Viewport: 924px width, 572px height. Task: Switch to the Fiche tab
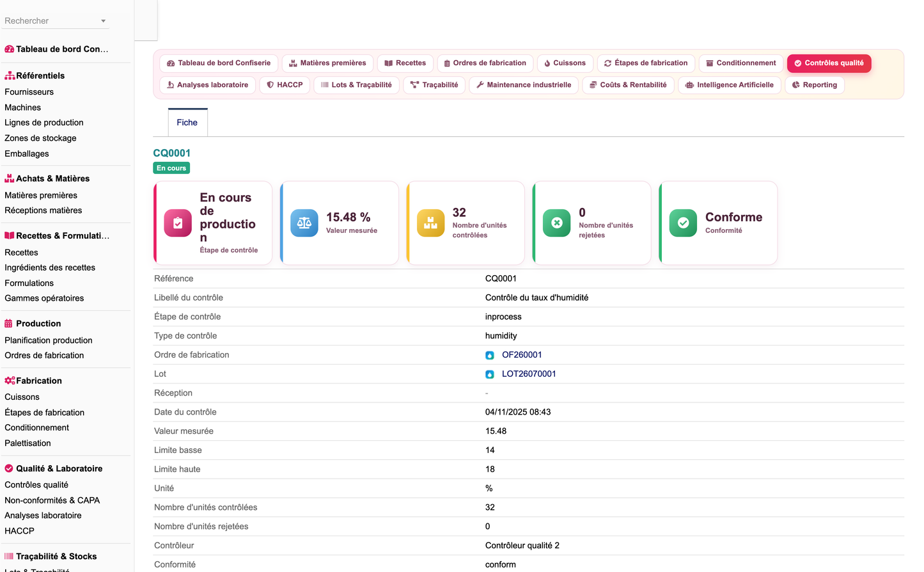tap(187, 123)
